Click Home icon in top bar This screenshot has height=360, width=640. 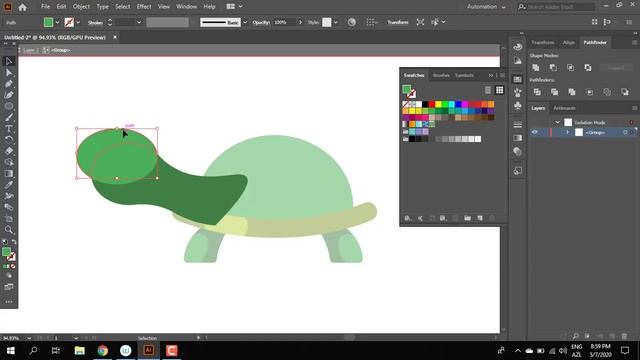tap(22, 7)
